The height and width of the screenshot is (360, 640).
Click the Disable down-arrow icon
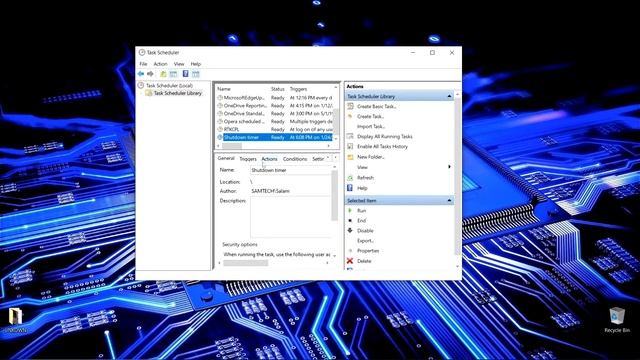tap(350, 230)
